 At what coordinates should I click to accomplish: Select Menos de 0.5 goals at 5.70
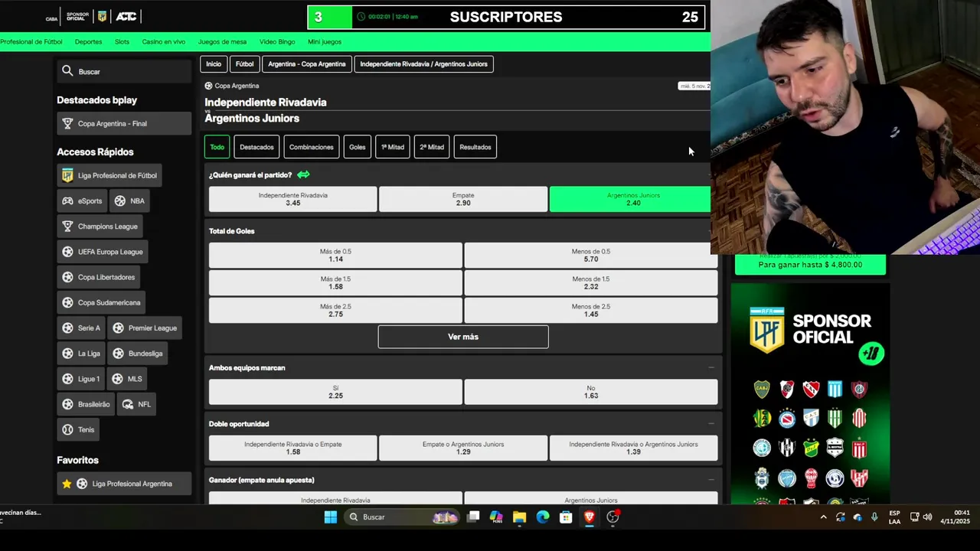[591, 256]
